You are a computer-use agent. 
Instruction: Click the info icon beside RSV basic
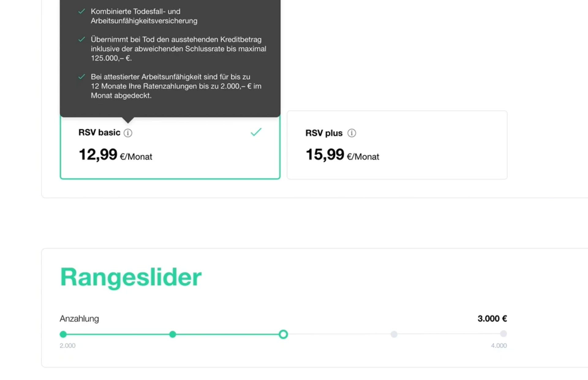[128, 133]
